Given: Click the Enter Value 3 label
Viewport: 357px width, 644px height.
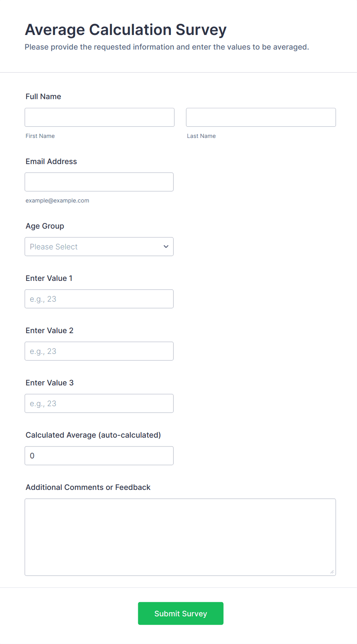Looking at the screenshot, I should [50, 383].
